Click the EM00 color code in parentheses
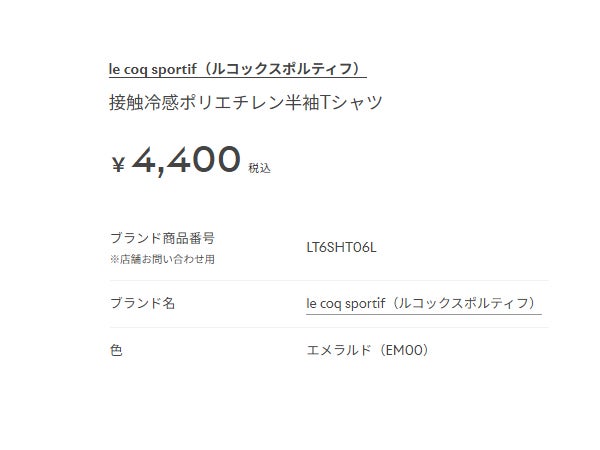Viewport: 600px width, 450px height. tap(409, 351)
